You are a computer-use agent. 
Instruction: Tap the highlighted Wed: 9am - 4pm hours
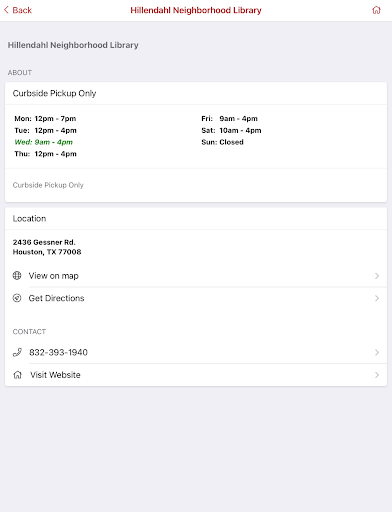43,142
